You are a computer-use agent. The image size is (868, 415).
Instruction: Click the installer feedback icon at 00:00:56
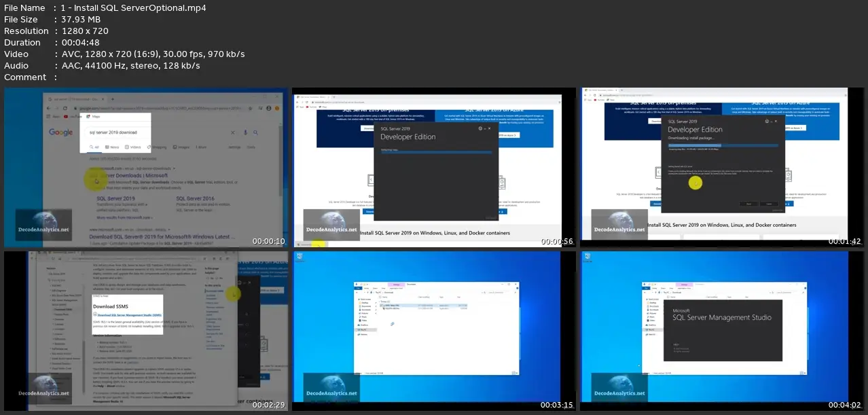pos(480,128)
